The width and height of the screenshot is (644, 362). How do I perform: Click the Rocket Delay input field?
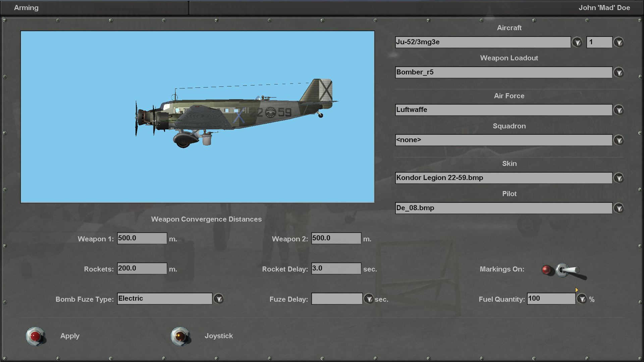pos(336,268)
